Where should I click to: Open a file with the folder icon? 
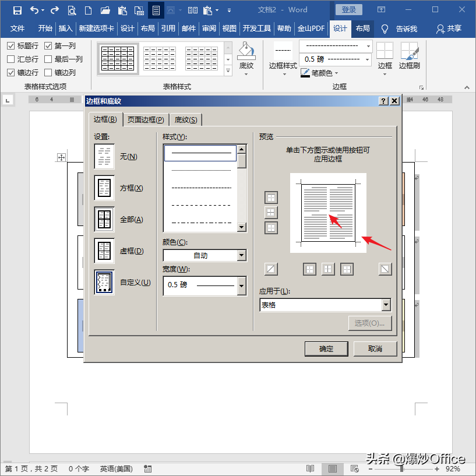105,10
